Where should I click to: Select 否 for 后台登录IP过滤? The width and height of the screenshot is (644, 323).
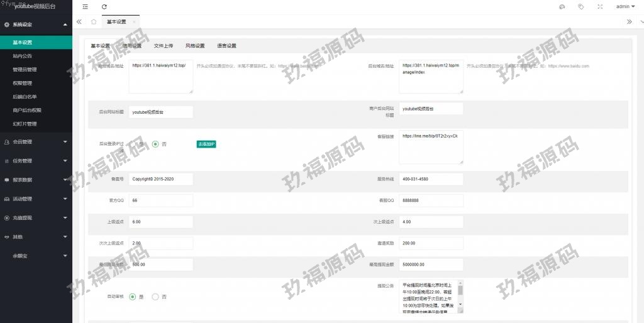(155, 144)
